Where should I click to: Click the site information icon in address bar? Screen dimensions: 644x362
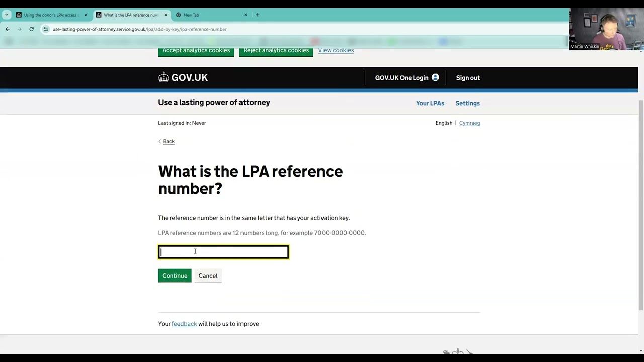[46, 29]
